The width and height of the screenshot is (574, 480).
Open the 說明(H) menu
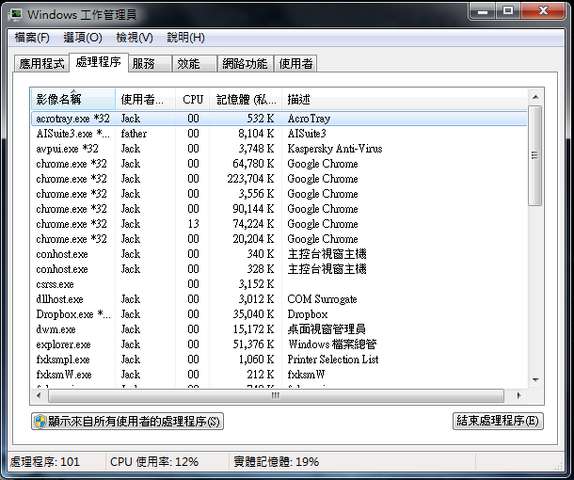(186, 37)
